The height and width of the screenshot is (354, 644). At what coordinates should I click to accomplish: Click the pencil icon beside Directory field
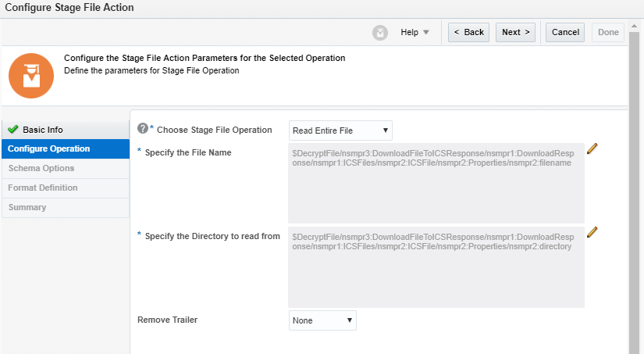592,232
